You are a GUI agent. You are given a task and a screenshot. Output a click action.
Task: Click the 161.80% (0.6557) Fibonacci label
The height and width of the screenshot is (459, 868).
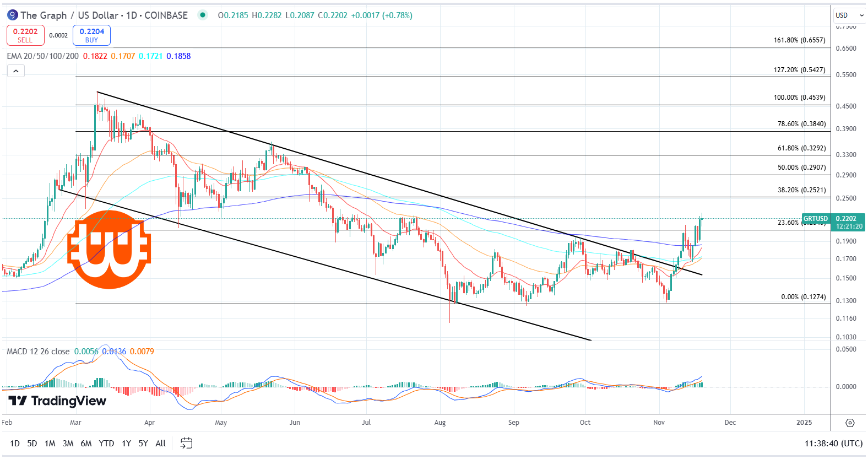coord(800,40)
